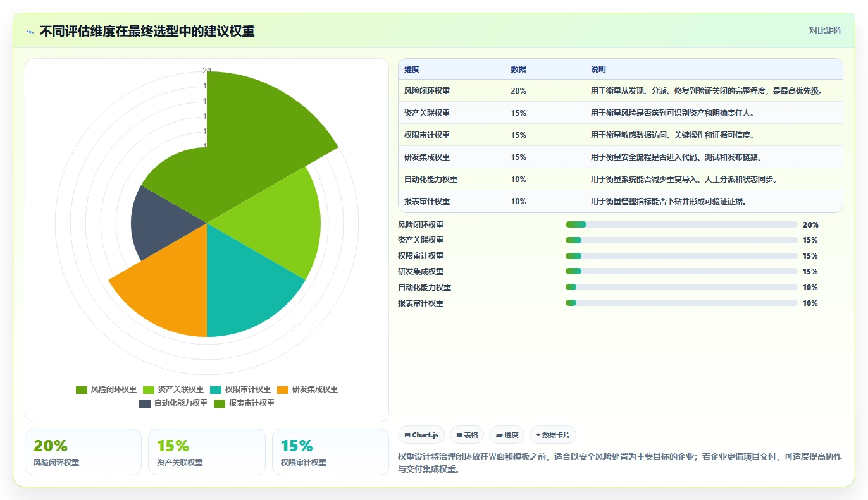Click the page title 不同评估维度在最终选型中的建议权重

pos(147,31)
